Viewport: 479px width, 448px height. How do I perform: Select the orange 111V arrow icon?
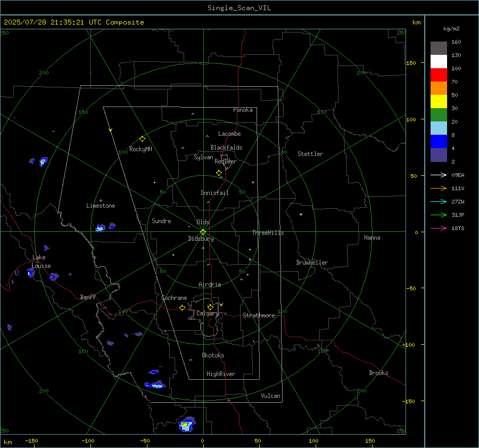pyautogui.click(x=439, y=189)
